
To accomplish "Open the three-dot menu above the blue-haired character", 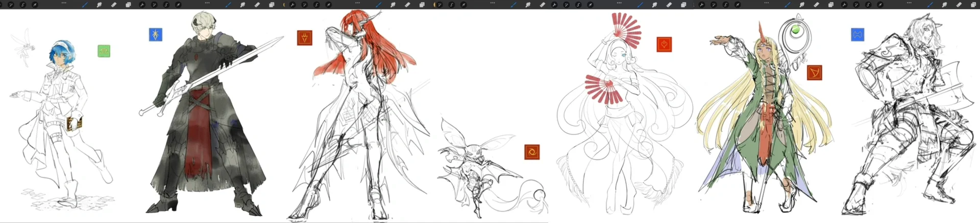I will (64, 3).
